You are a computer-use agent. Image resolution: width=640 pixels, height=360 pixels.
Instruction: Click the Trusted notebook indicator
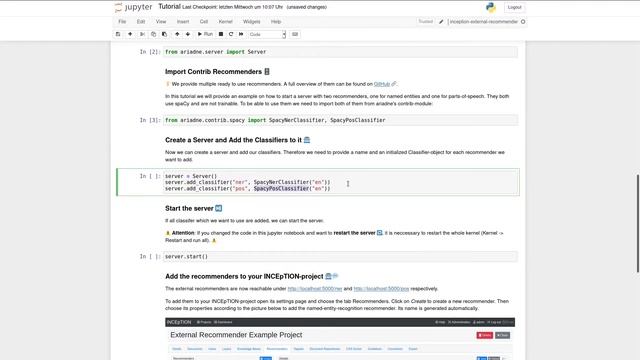click(x=425, y=22)
